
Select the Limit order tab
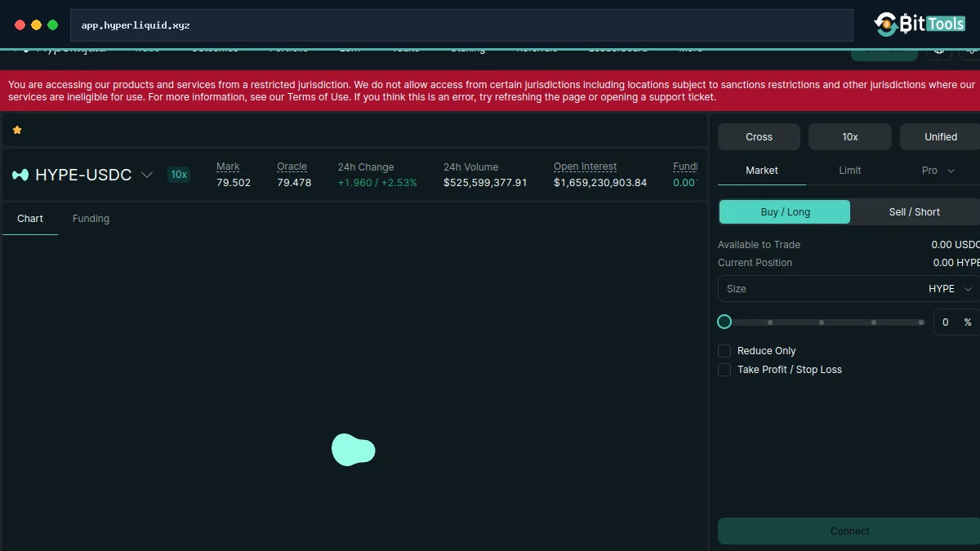(850, 171)
